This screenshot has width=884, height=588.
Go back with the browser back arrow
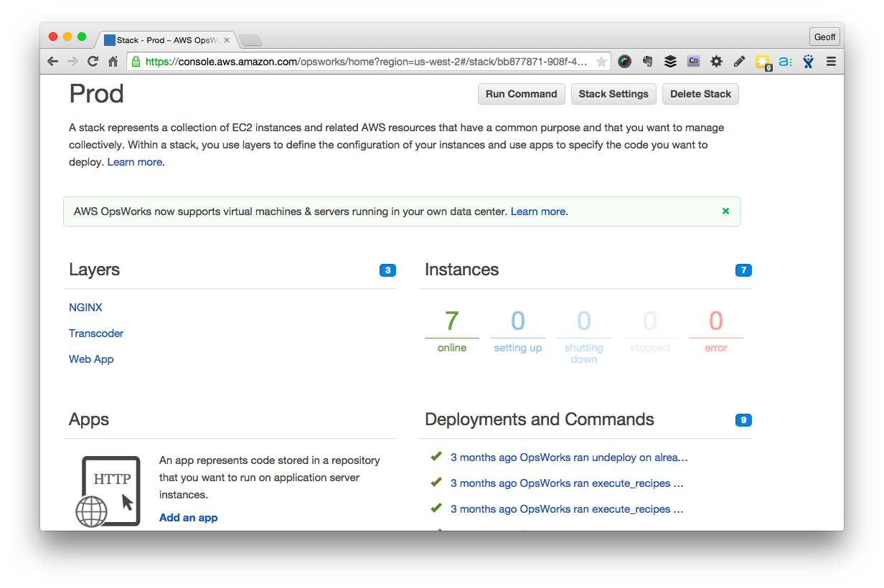click(52, 62)
